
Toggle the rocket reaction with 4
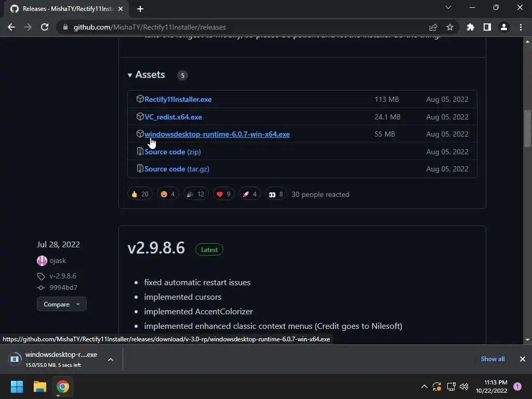point(250,194)
